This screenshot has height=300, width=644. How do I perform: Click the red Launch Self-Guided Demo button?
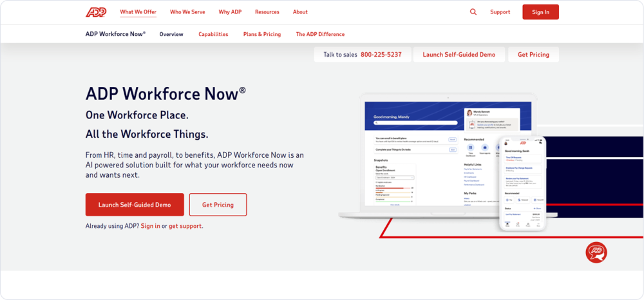135,205
